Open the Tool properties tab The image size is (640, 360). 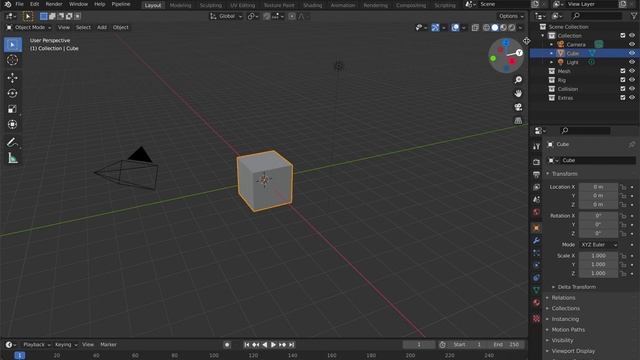coord(536,147)
